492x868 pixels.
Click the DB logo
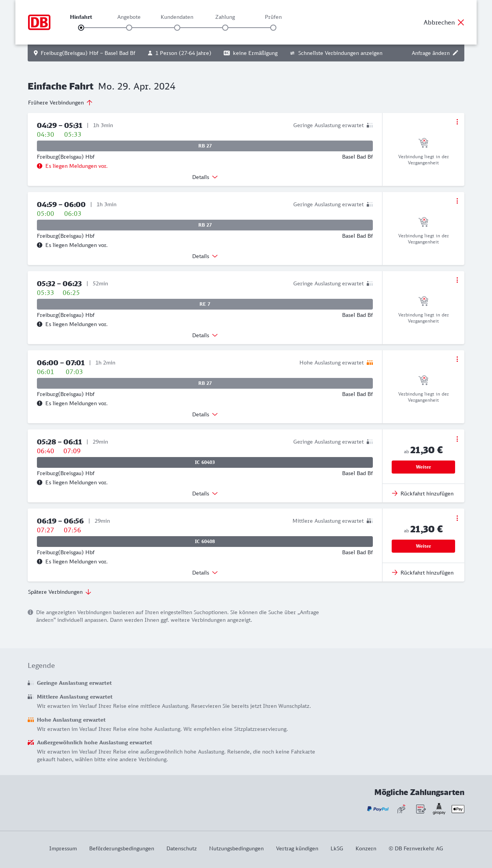tap(39, 22)
